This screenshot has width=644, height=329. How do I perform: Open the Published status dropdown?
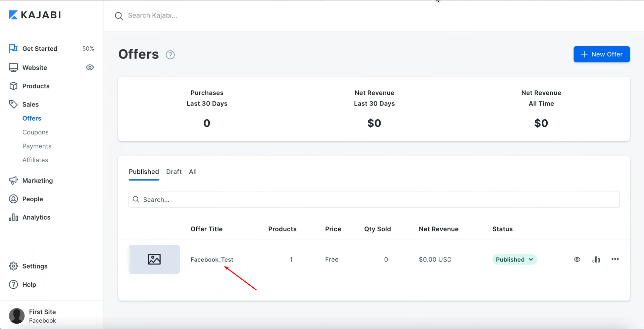click(514, 259)
